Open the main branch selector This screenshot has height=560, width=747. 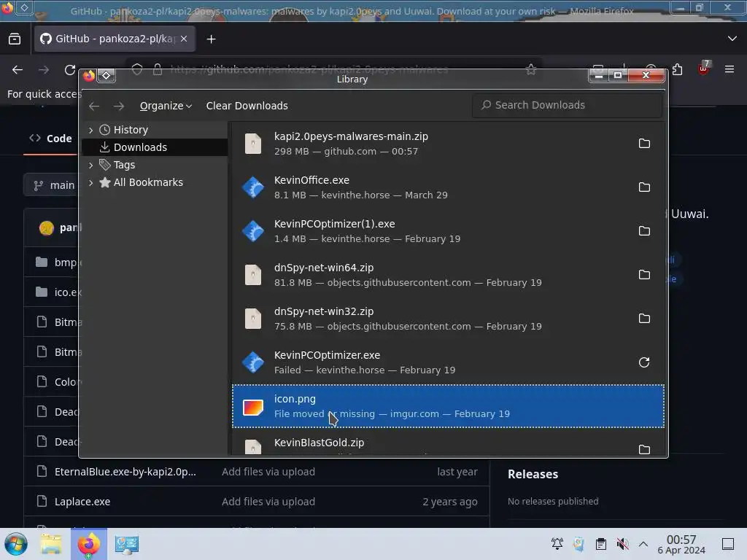point(52,185)
